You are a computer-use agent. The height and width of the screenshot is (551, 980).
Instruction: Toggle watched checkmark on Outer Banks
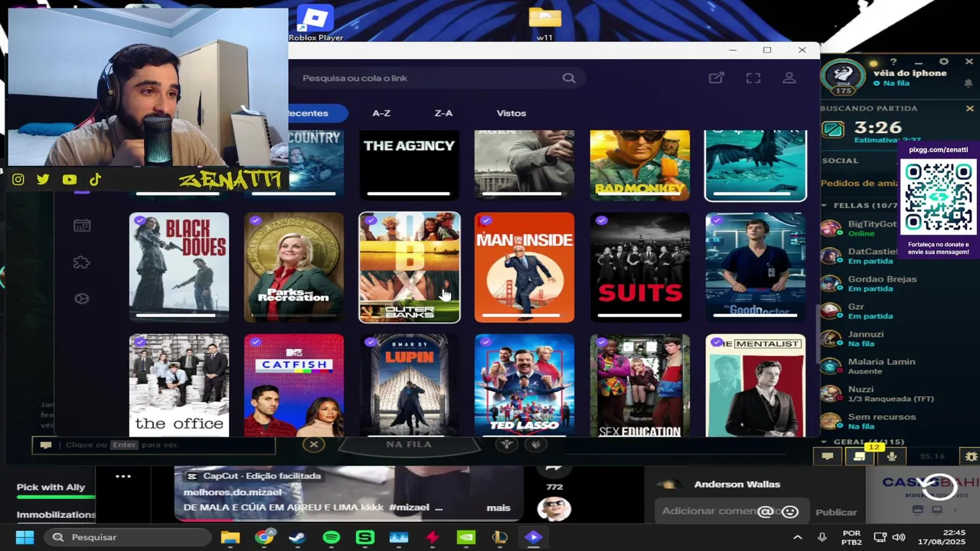[x=371, y=220]
